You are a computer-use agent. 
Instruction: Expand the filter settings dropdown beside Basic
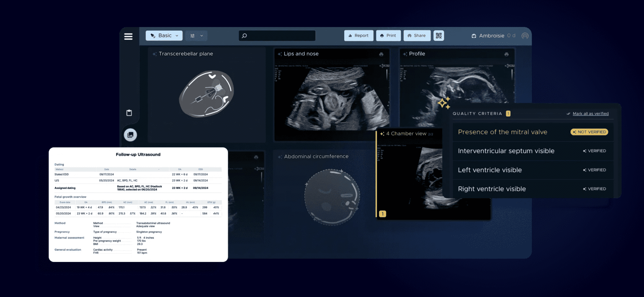196,35
